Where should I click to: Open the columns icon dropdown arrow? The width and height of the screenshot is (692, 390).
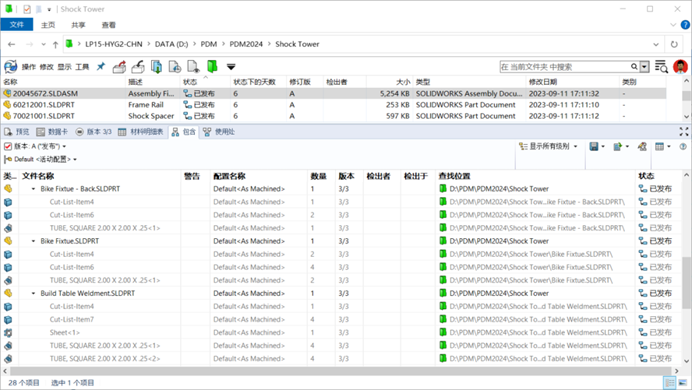(x=668, y=146)
